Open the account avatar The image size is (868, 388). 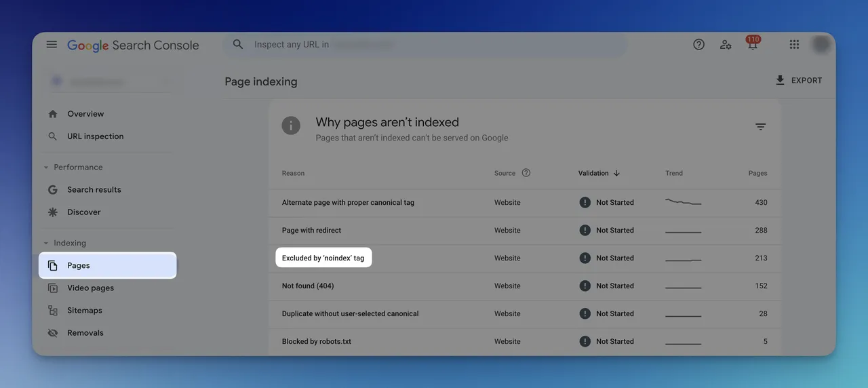click(x=821, y=45)
